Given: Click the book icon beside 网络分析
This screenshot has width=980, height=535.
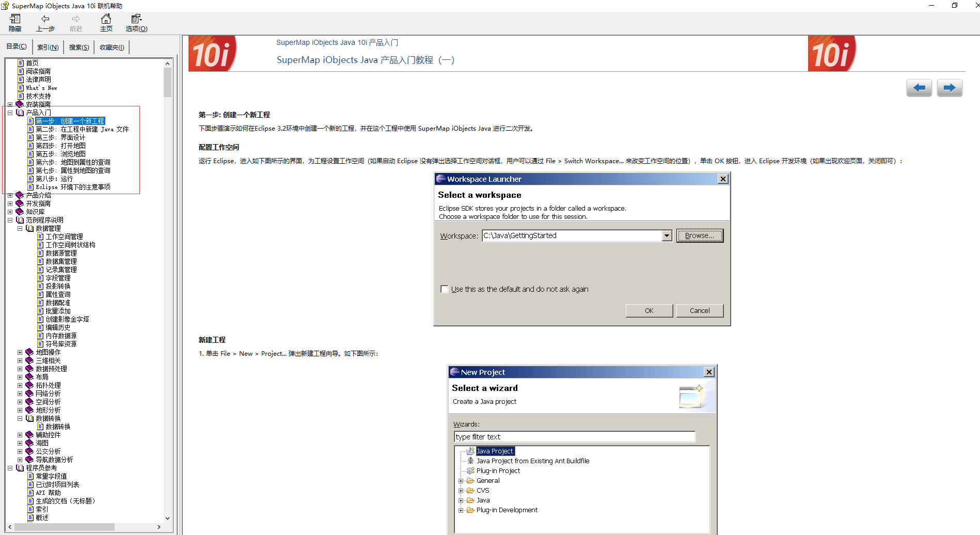Looking at the screenshot, I should [x=29, y=394].
